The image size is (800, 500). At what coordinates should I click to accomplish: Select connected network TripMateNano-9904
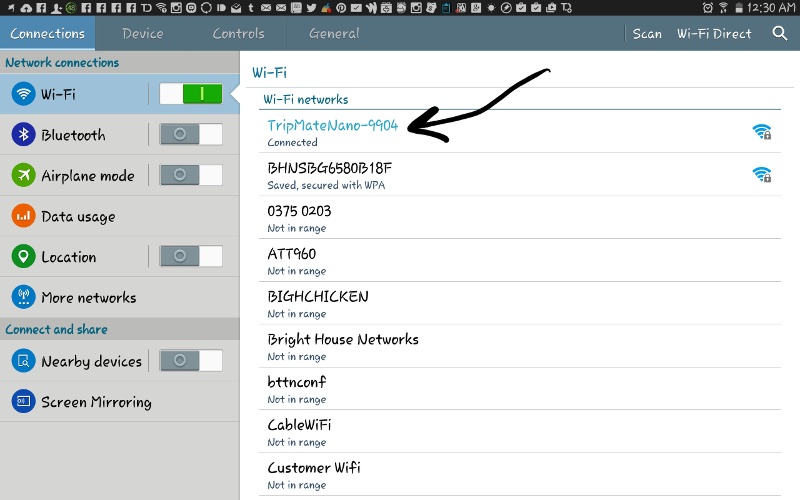(519, 132)
